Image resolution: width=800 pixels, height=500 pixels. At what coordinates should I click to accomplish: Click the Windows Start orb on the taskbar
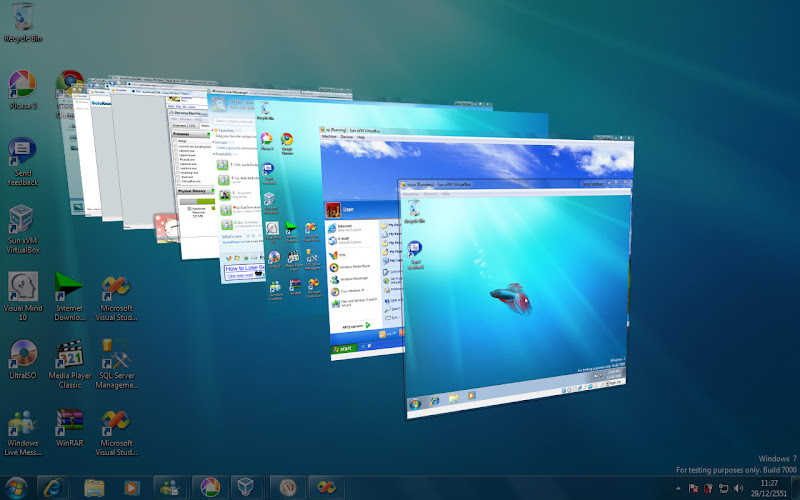[x=16, y=488]
